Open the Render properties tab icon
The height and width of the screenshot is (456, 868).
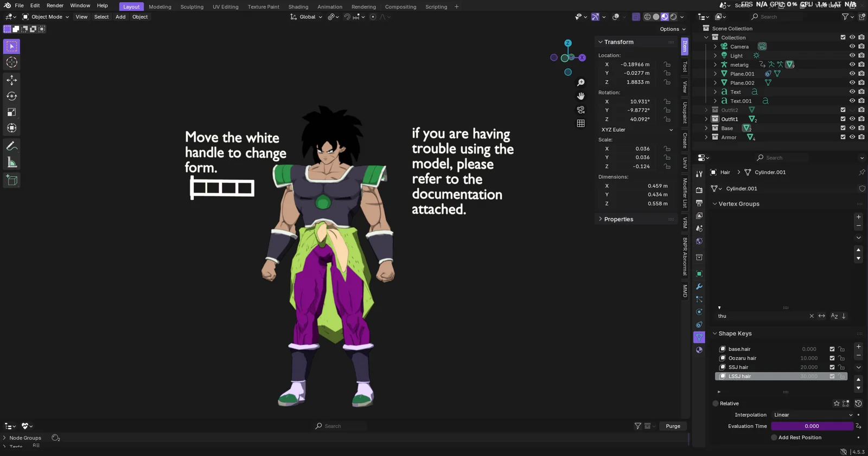pyautogui.click(x=699, y=190)
